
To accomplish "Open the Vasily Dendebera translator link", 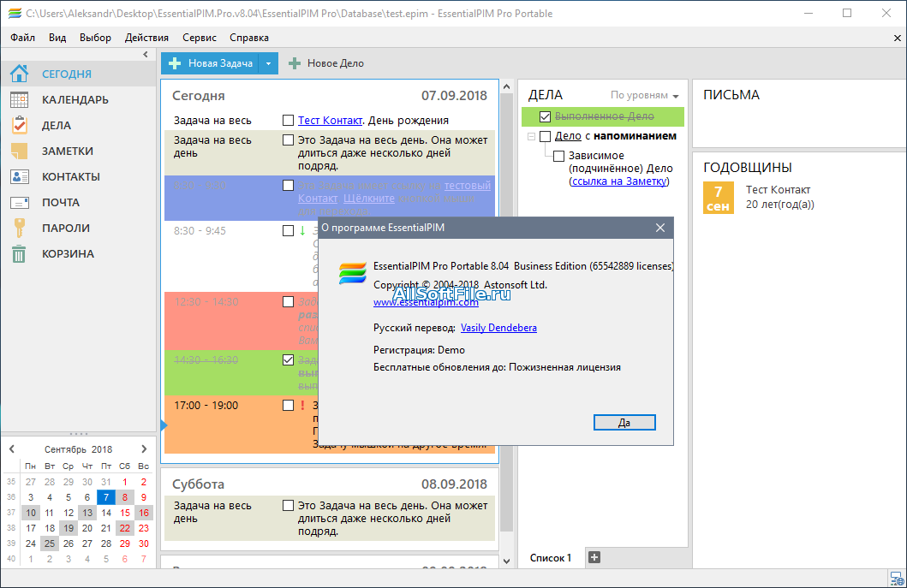I will 498,328.
